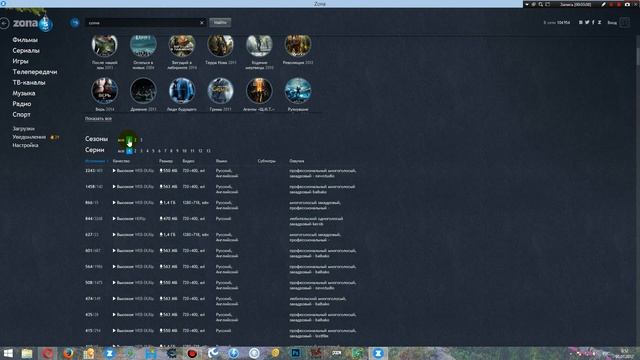Open the Телепередачи section
Viewport: 640px width, 360px height.
35,71
